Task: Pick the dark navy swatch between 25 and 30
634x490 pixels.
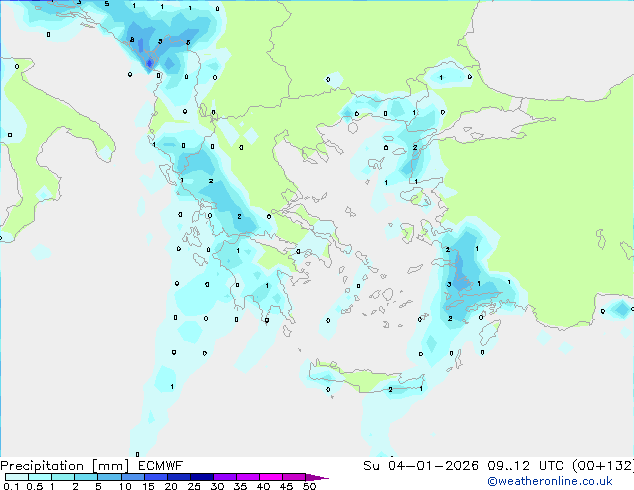Action: point(202,477)
